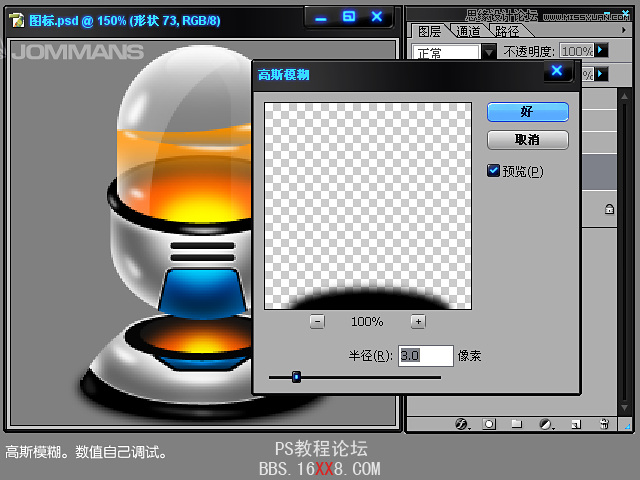Zoom out the blur preview
This screenshot has width=640, height=480.
[x=317, y=321]
